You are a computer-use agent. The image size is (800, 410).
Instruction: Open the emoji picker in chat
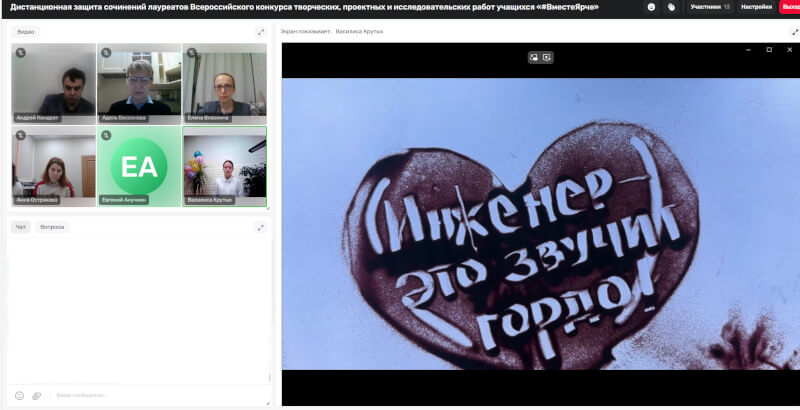coord(19,395)
